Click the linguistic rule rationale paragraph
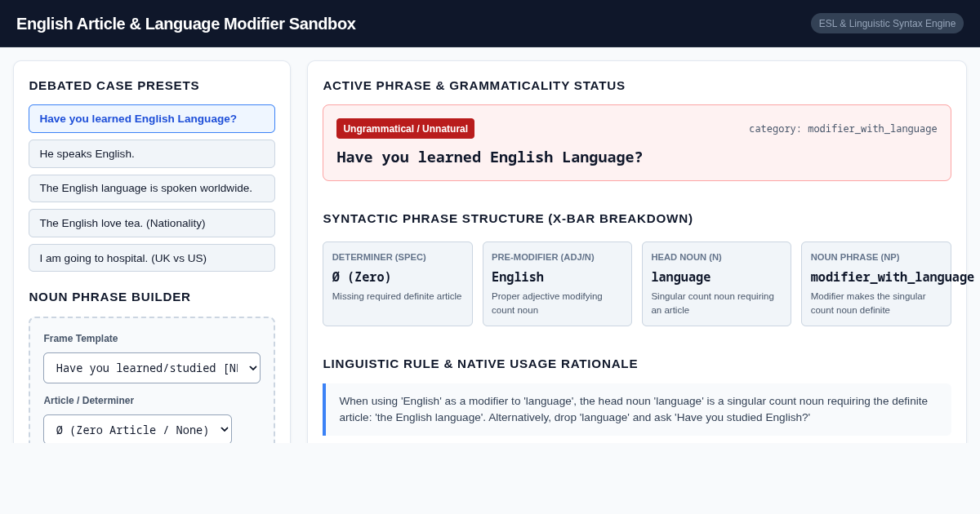980x514 pixels. click(637, 410)
